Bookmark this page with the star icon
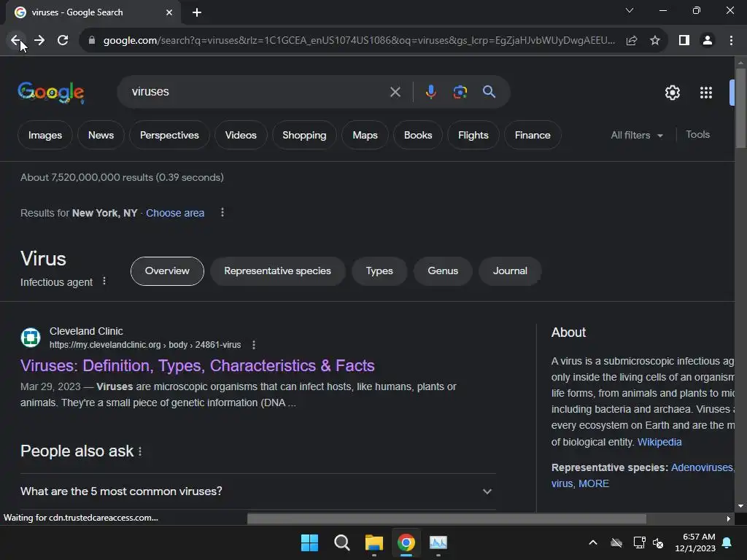The width and height of the screenshot is (747, 560). pyautogui.click(x=655, y=41)
